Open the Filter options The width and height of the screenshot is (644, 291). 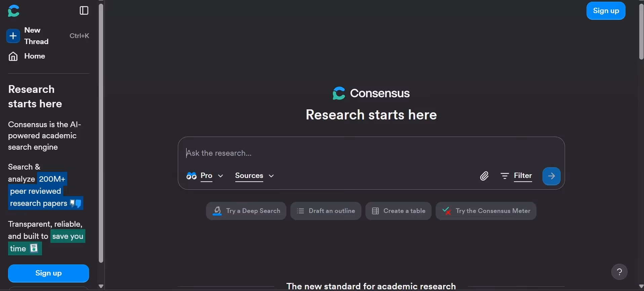pos(516,176)
